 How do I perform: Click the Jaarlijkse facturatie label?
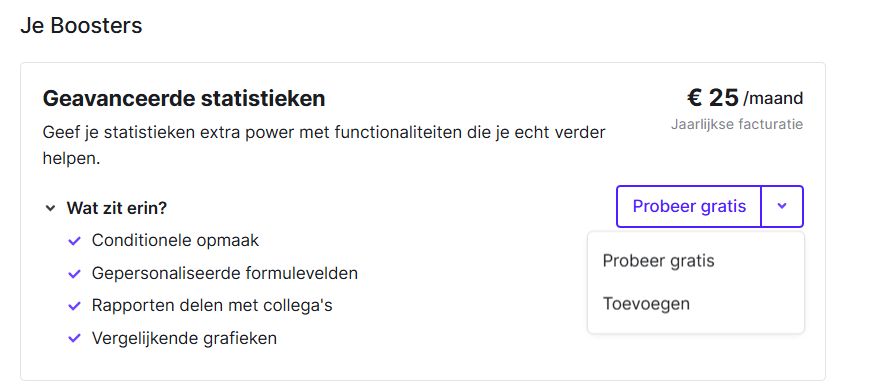pyautogui.click(x=737, y=124)
